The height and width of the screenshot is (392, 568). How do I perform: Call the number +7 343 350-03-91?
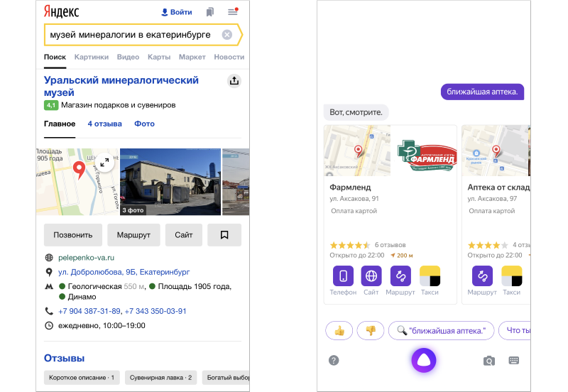coord(155,311)
